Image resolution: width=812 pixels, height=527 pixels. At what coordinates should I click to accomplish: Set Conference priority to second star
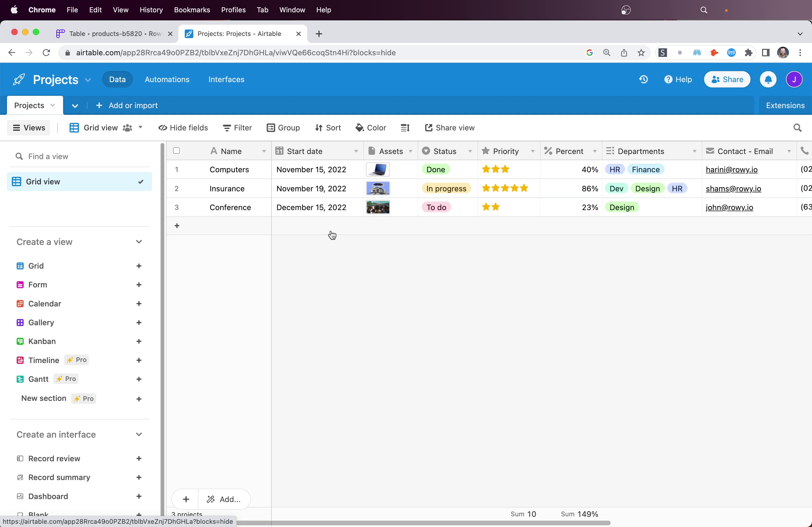[496, 207]
